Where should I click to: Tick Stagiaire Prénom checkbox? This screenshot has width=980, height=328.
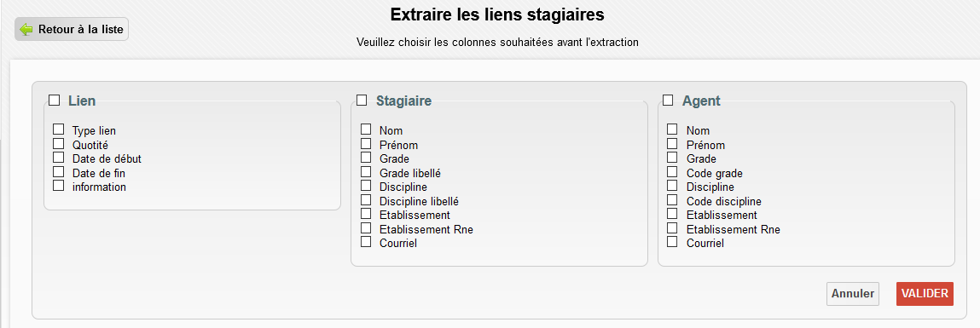(x=366, y=144)
